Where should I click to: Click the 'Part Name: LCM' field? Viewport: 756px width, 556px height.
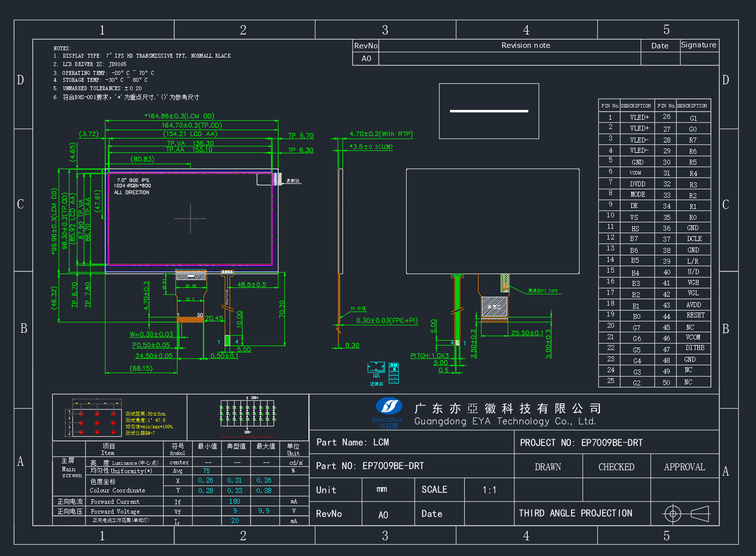[x=352, y=442]
